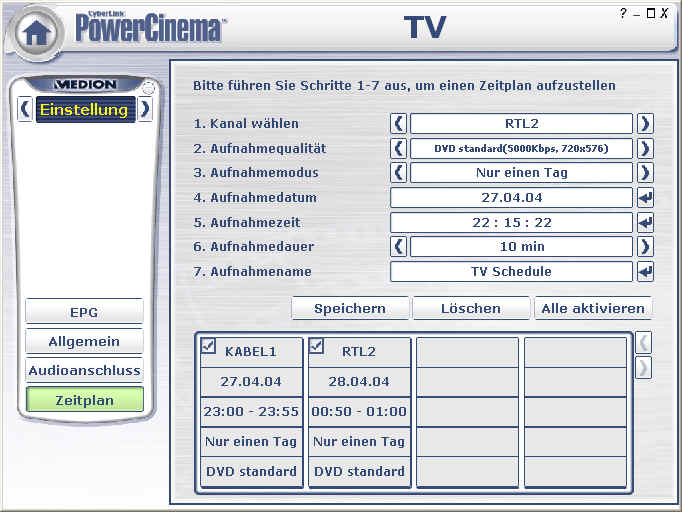The height and width of the screenshot is (512, 682).
Task: Decrease Aufnahmedauer from 10 min
Action: 398,247
